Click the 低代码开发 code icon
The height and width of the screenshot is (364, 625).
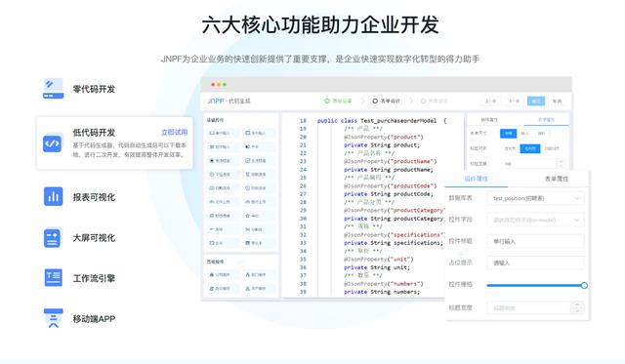pos(53,143)
